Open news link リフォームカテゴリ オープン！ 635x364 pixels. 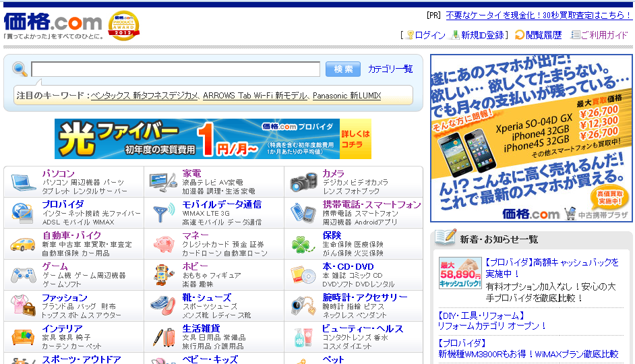click(491, 326)
